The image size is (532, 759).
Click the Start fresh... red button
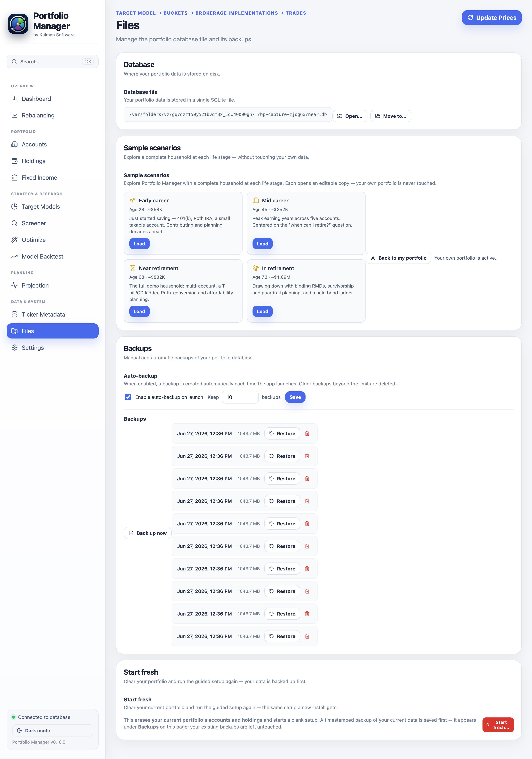click(498, 725)
